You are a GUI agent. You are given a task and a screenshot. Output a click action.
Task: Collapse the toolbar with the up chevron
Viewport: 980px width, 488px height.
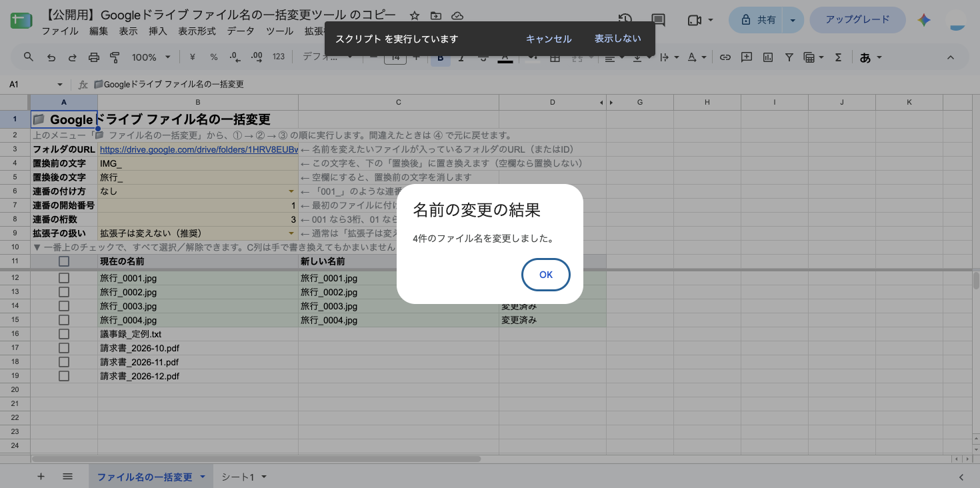point(951,57)
